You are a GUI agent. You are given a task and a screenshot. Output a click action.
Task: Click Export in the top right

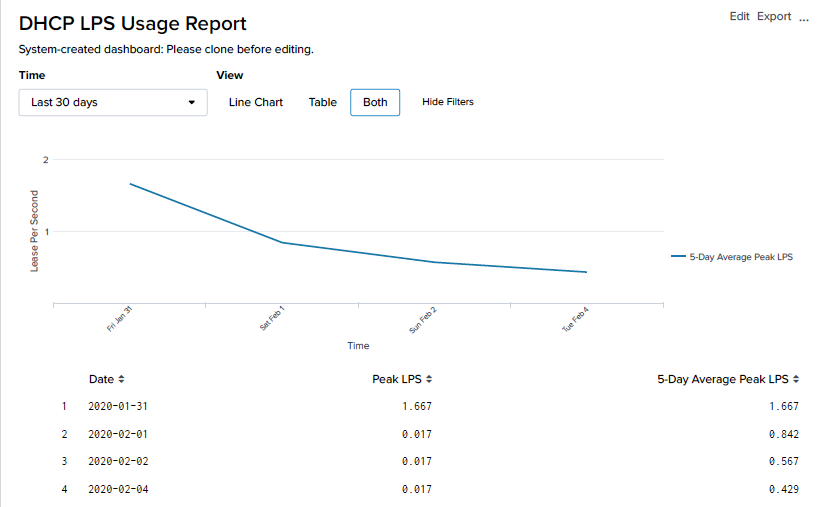pos(774,17)
